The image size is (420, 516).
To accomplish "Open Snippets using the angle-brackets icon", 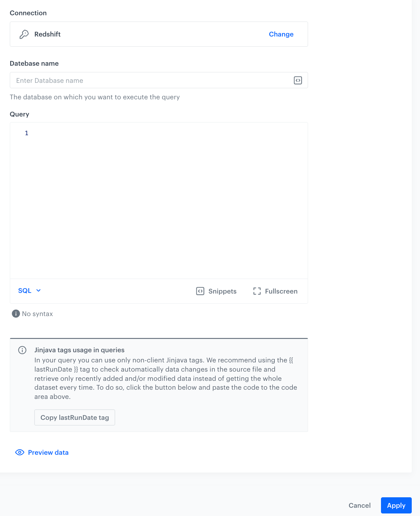I will tap(200, 291).
